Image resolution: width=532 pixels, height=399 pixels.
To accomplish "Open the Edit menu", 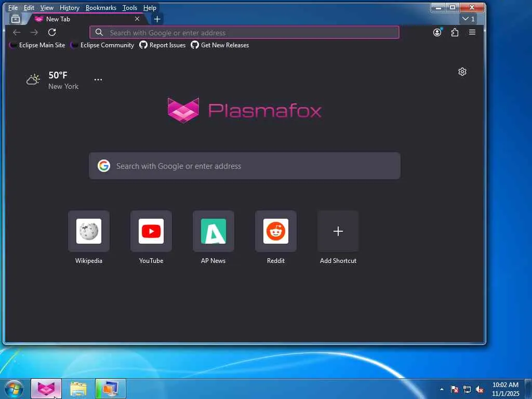I will (29, 7).
